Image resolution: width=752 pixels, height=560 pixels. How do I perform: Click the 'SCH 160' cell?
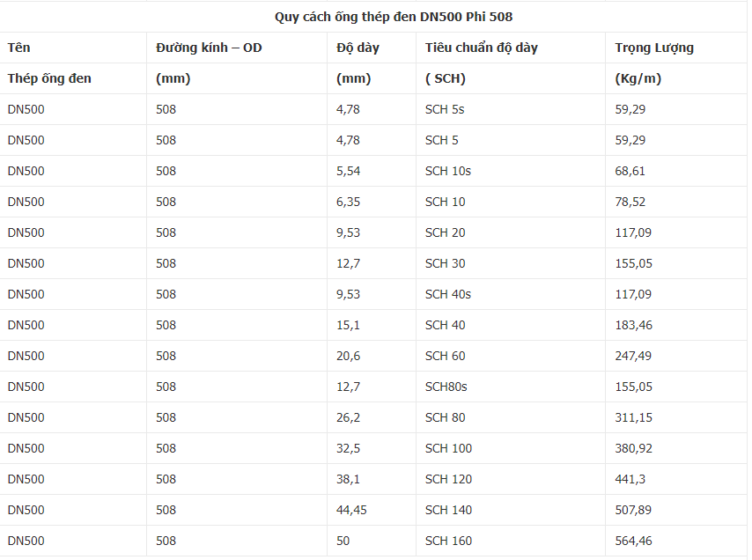pyautogui.click(x=448, y=541)
